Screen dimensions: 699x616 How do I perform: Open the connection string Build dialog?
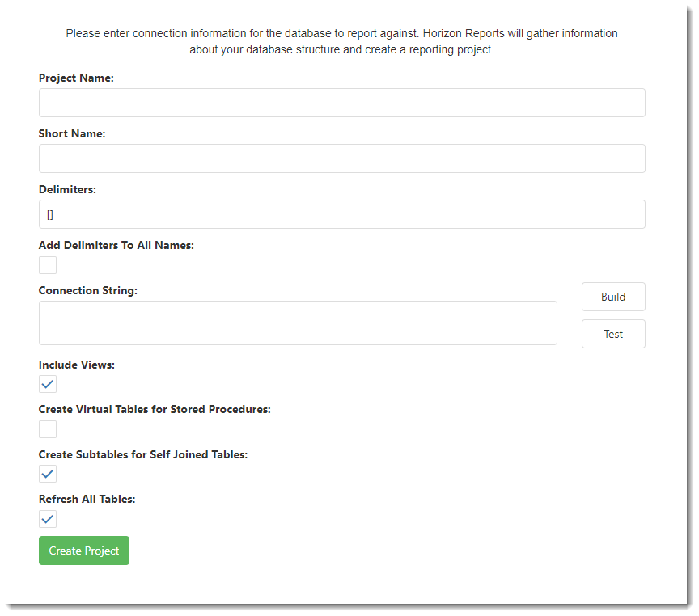[613, 297]
